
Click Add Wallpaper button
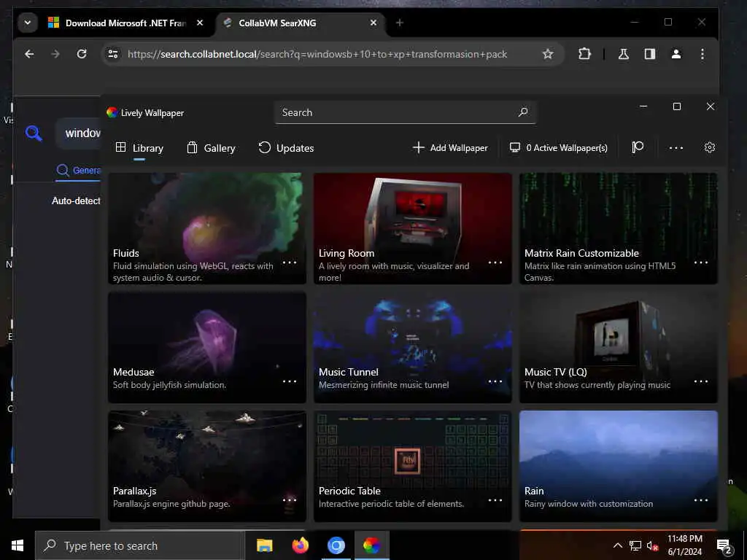tap(450, 148)
